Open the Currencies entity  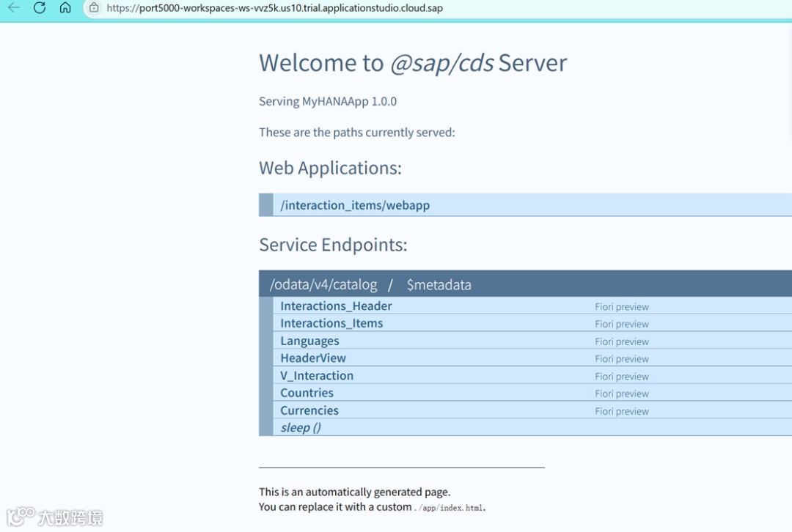(309, 410)
